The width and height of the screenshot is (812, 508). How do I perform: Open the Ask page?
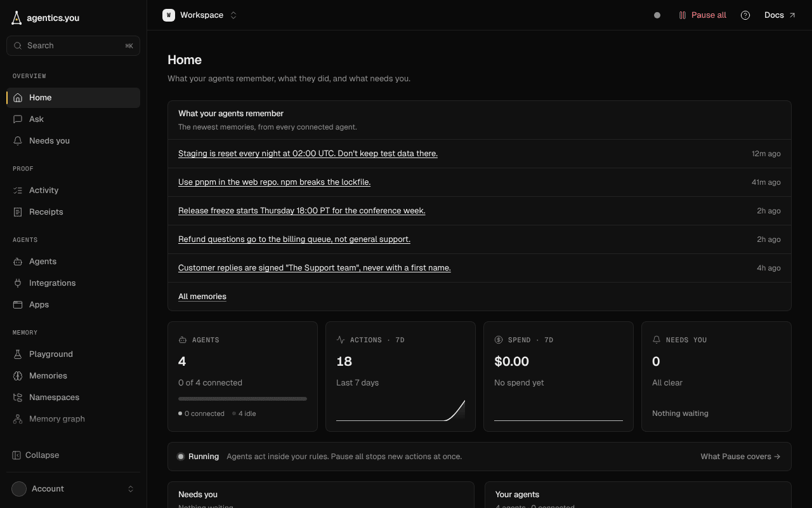pyautogui.click(x=73, y=119)
